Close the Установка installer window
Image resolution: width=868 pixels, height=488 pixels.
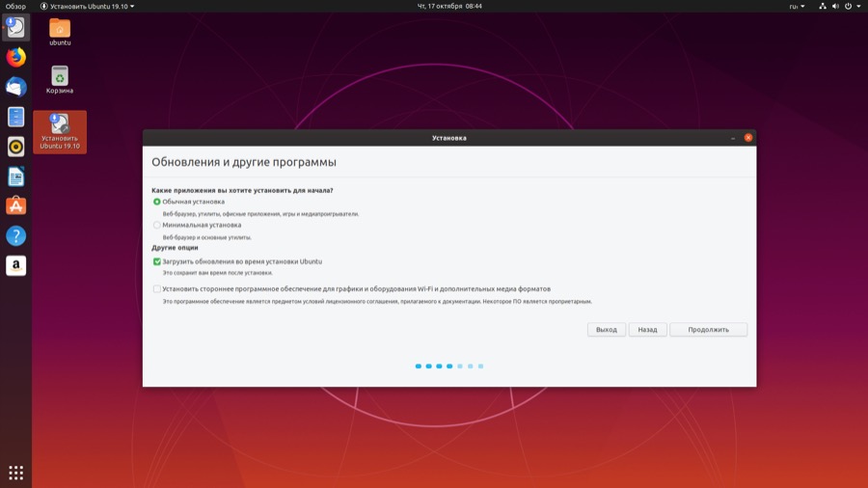[x=747, y=138]
